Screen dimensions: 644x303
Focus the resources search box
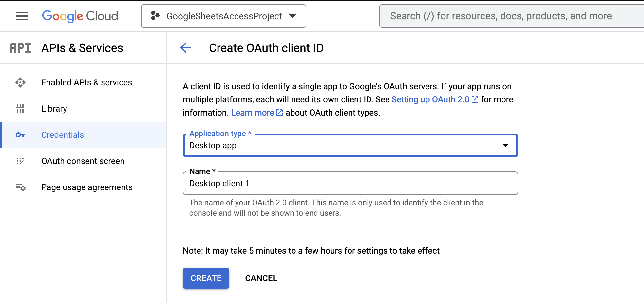[x=512, y=16]
